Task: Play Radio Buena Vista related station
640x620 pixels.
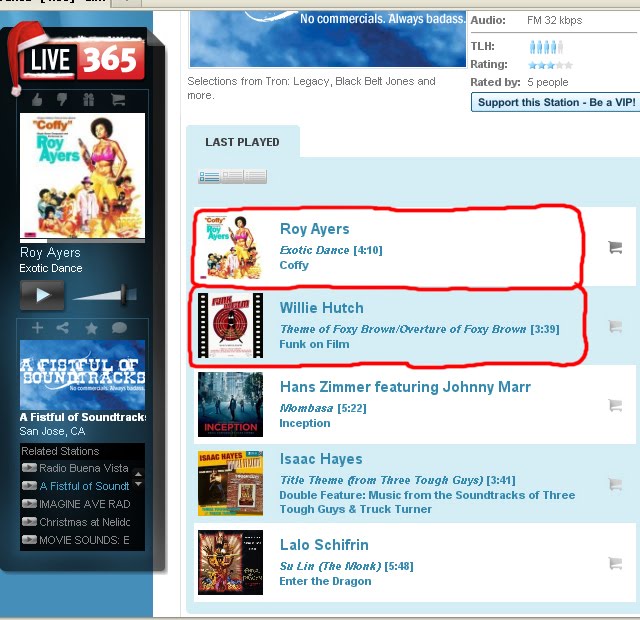Action: pos(29,467)
